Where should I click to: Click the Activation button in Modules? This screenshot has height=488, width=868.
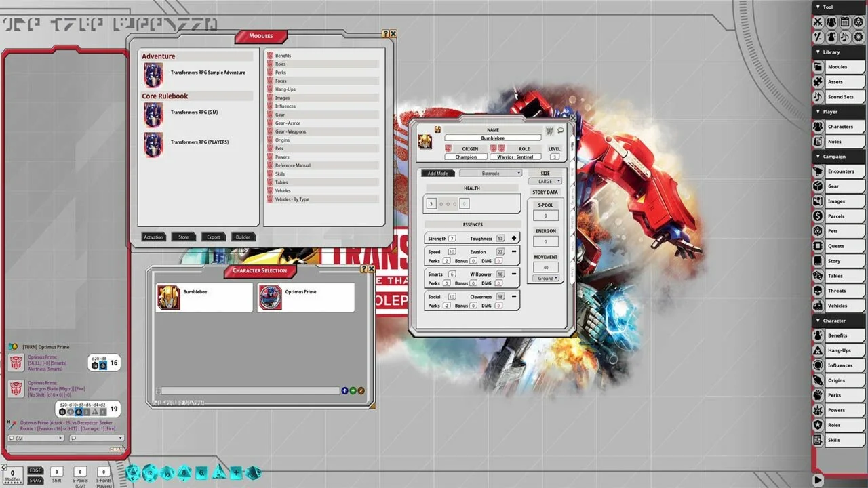click(153, 237)
